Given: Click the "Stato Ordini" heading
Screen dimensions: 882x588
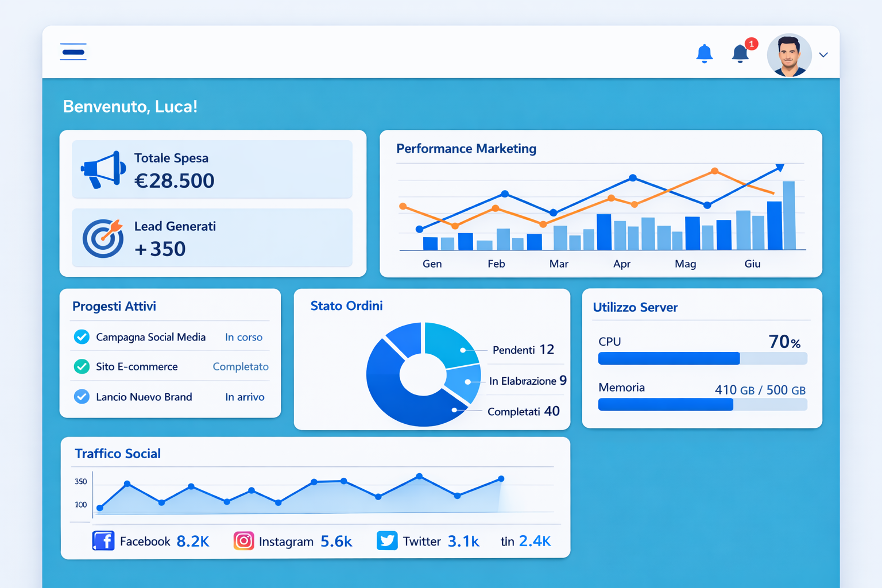Looking at the screenshot, I should point(347,306).
